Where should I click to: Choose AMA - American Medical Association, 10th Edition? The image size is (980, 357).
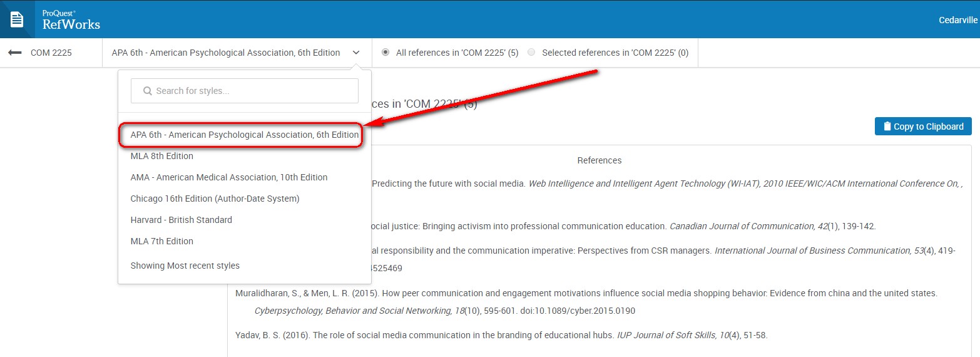[228, 177]
